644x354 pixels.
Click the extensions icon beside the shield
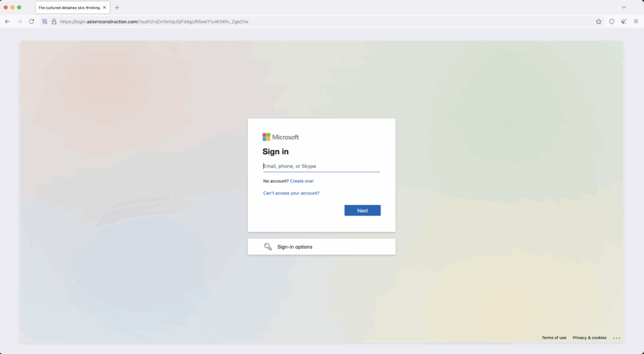624,21
